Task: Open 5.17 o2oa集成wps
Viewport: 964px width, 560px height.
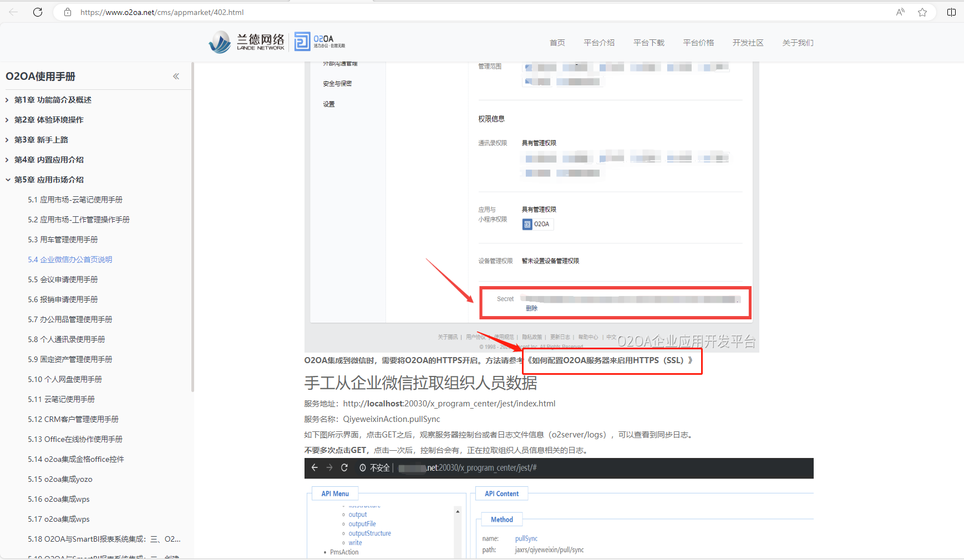Action: pyautogui.click(x=59, y=519)
